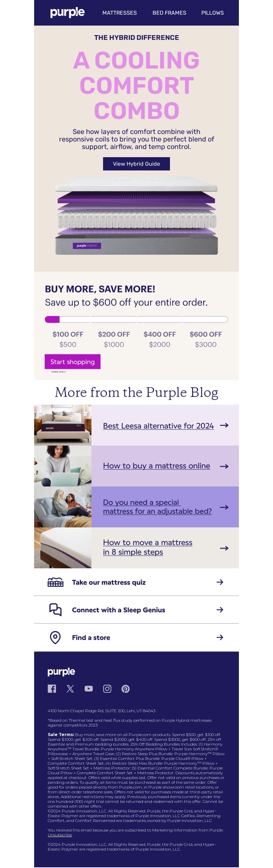Click the Find a store pin icon
Viewport: 273px width, 868px height.
(55, 637)
